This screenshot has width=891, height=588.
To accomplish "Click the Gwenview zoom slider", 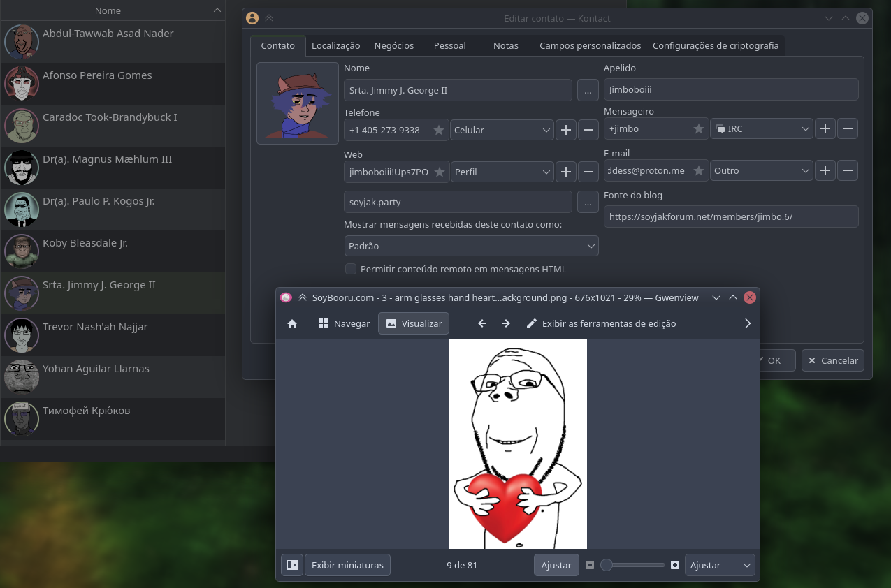I will (633, 565).
